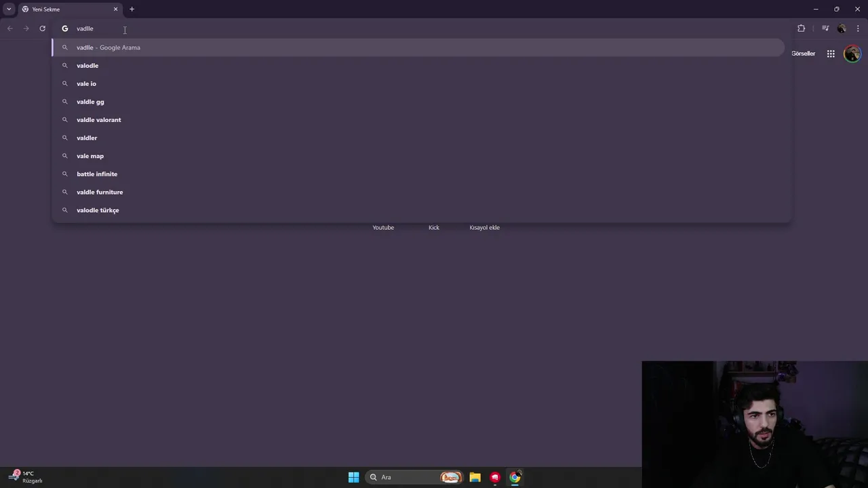Click the back navigation arrow
The width and height of the screenshot is (868, 488).
tap(9, 28)
